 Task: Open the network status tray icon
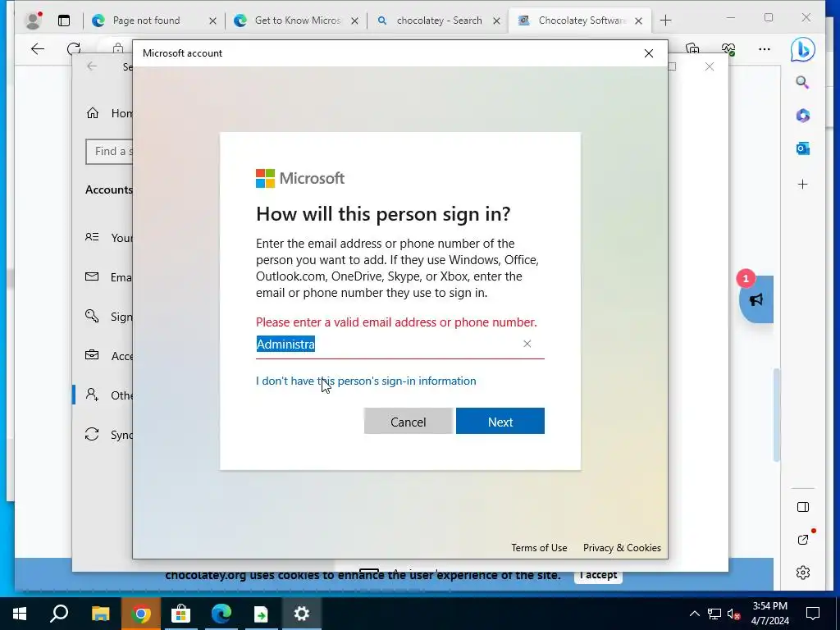click(714, 614)
